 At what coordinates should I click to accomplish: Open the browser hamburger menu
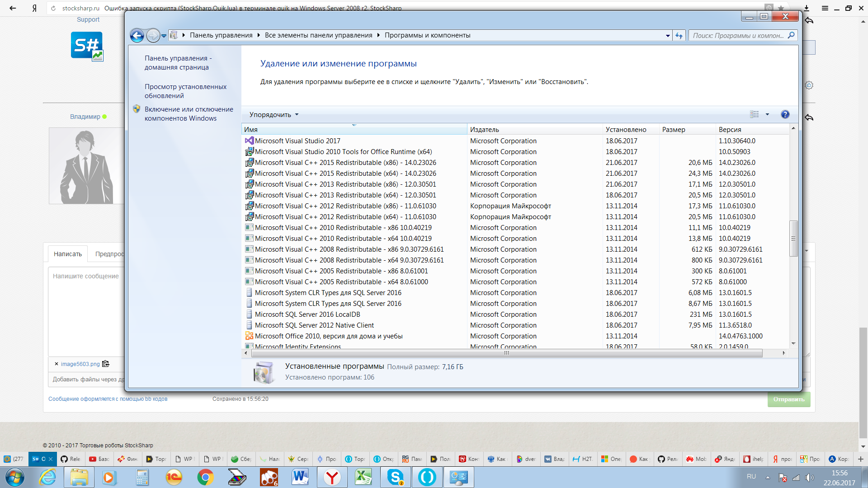[x=825, y=8]
